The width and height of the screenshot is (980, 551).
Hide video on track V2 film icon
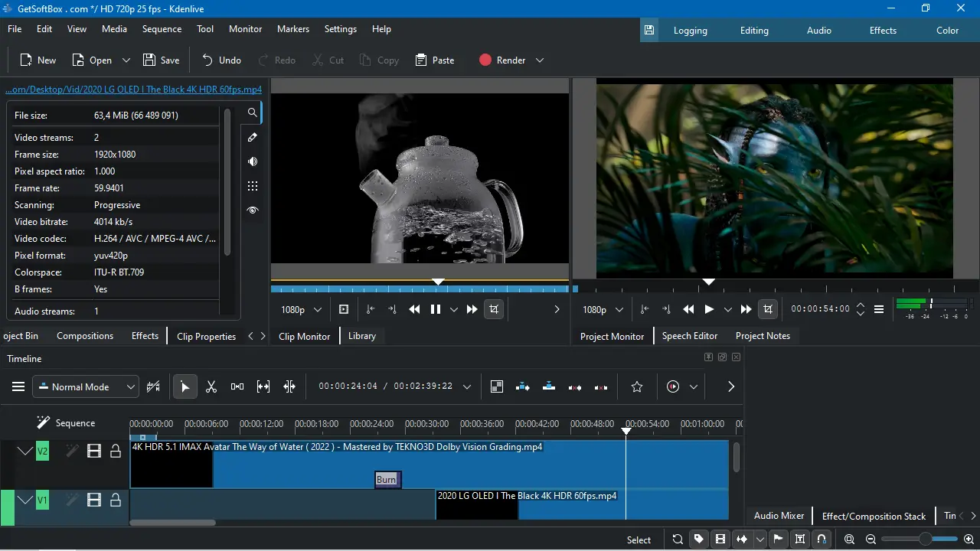click(94, 452)
